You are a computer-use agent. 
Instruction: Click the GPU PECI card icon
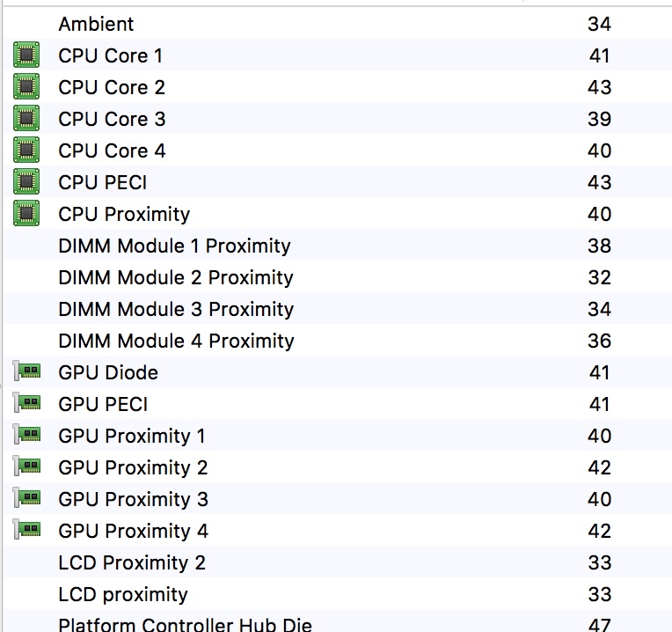pyautogui.click(x=26, y=403)
